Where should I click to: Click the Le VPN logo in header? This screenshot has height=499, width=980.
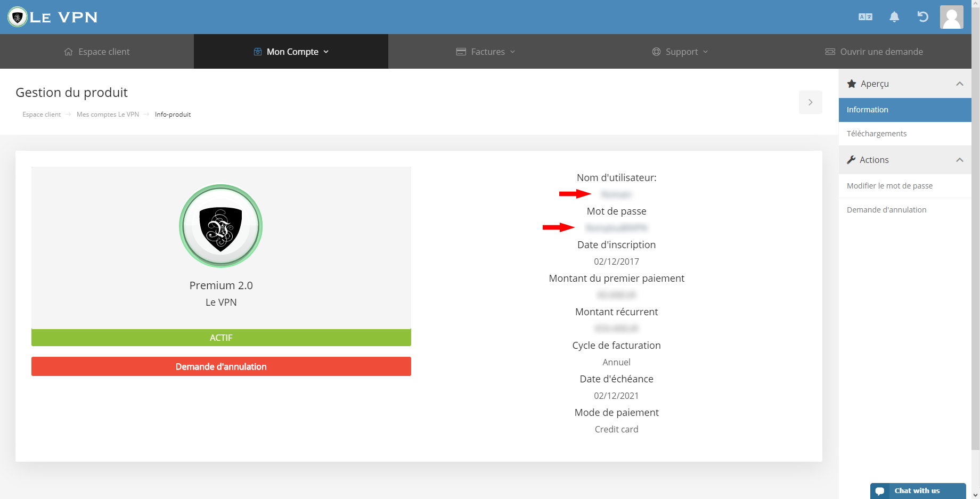(53, 17)
